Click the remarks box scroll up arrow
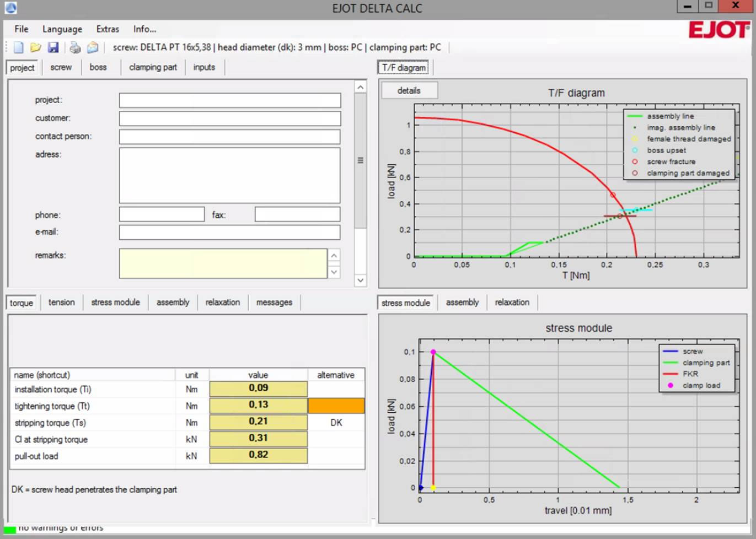 pyautogui.click(x=334, y=256)
